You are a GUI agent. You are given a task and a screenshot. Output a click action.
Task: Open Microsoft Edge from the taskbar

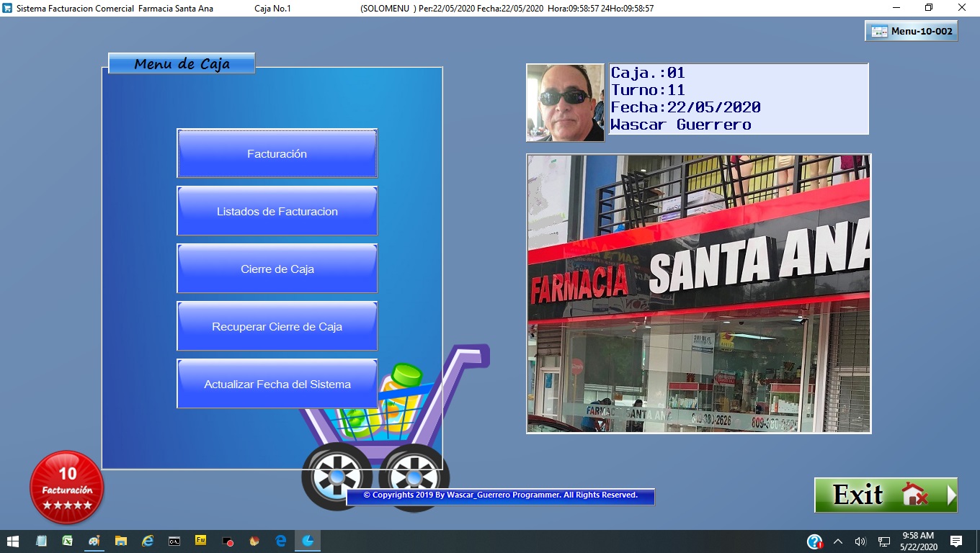[281, 541]
